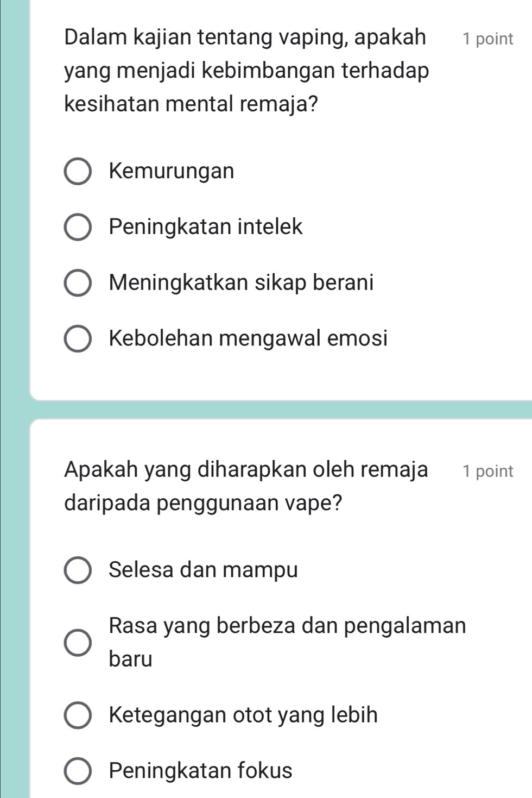Image resolution: width=532 pixels, height=798 pixels.
Task: Click the 1 point label of the kesihatan mental question
Action: (x=487, y=39)
